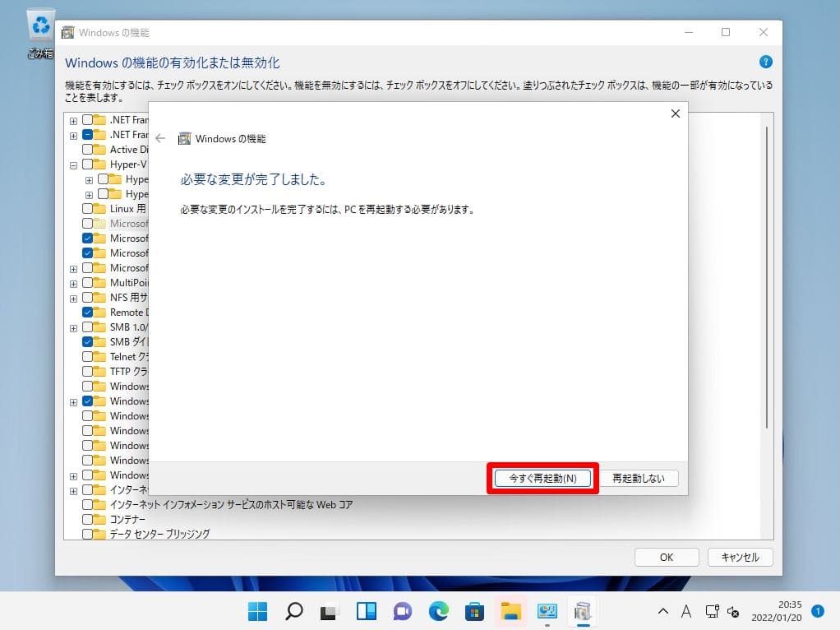Open Widgets from the taskbar
Viewport: 840px width, 630px height.
367,611
